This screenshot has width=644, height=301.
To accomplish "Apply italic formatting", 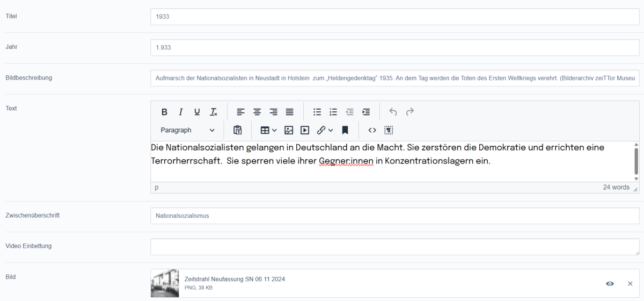I will (x=181, y=112).
